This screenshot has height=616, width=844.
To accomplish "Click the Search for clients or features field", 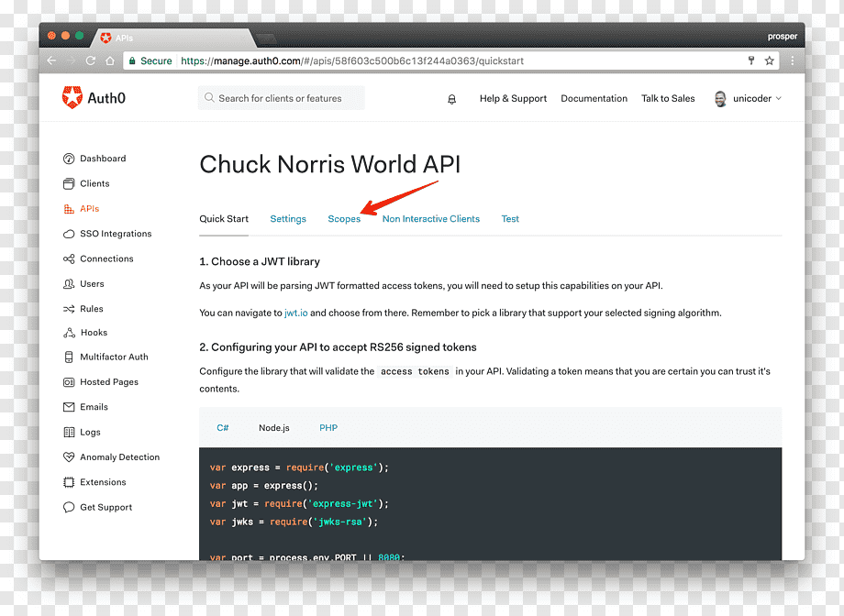I will click(281, 98).
